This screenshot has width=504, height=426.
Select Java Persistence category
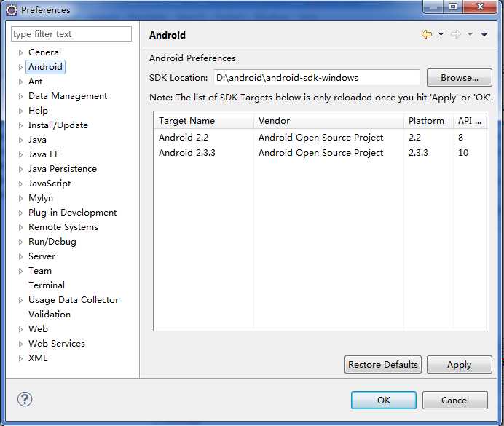63,169
